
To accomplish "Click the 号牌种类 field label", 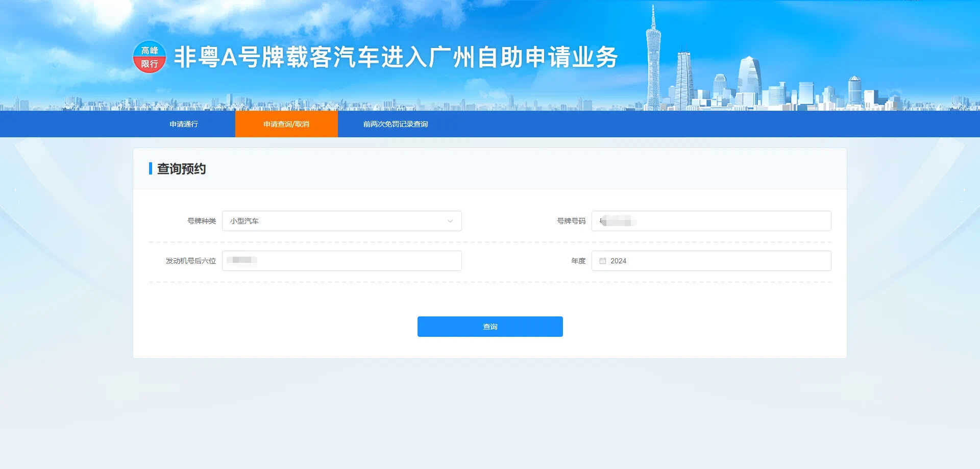I will click(201, 221).
